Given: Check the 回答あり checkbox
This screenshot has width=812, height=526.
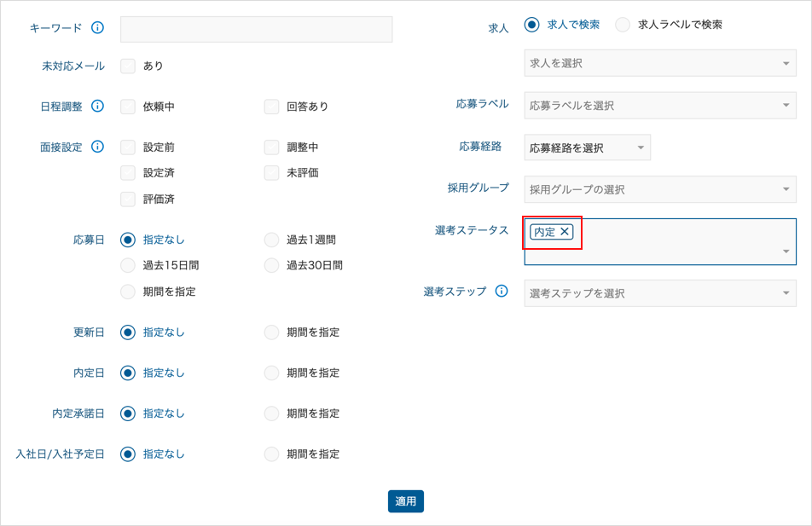Looking at the screenshot, I should 272,107.
